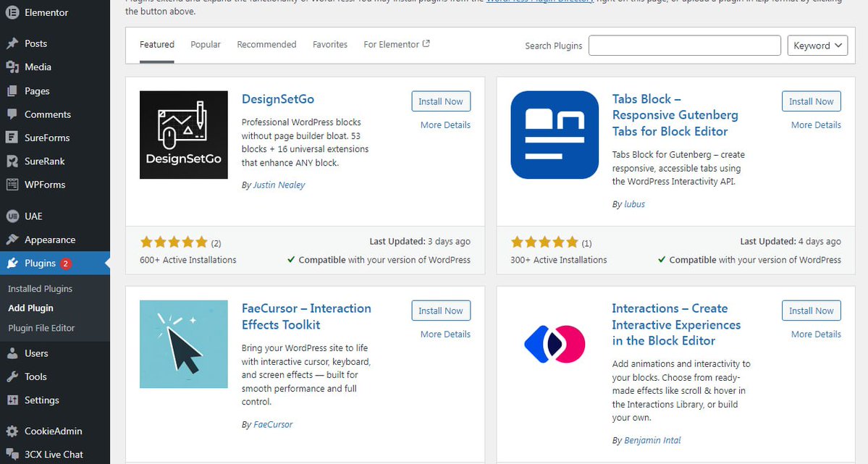Click the 3CX Live Chat icon
868x464 pixels.
pos(12,454)
